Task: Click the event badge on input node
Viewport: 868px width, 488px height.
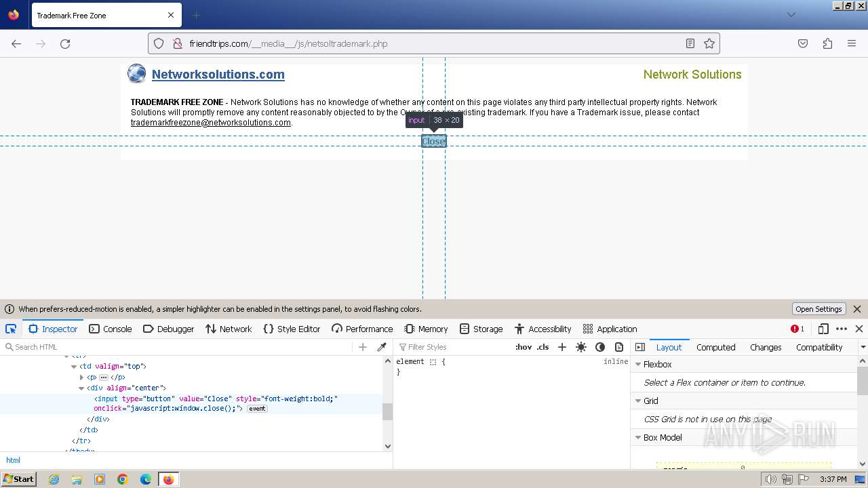Action: point(257,409)
